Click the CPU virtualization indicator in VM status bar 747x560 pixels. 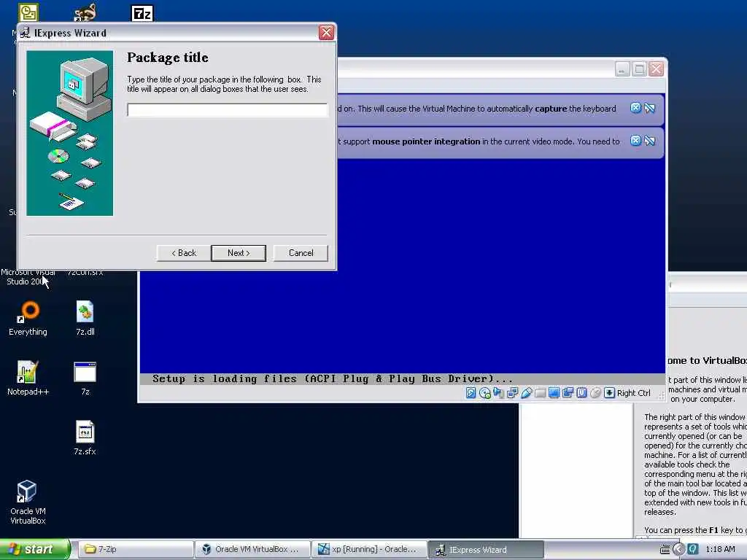(x=581, y=393)
